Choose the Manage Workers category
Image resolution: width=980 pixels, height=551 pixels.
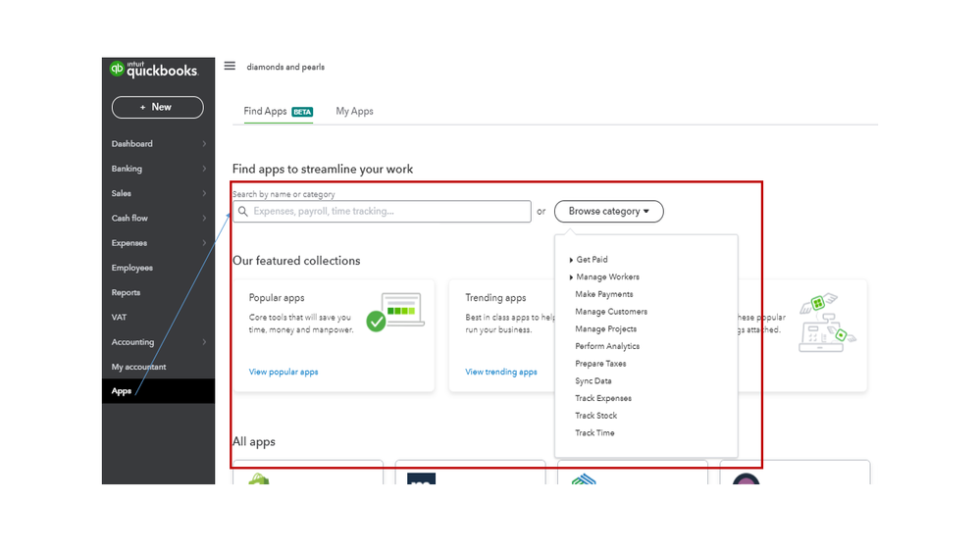click(607, 276)
